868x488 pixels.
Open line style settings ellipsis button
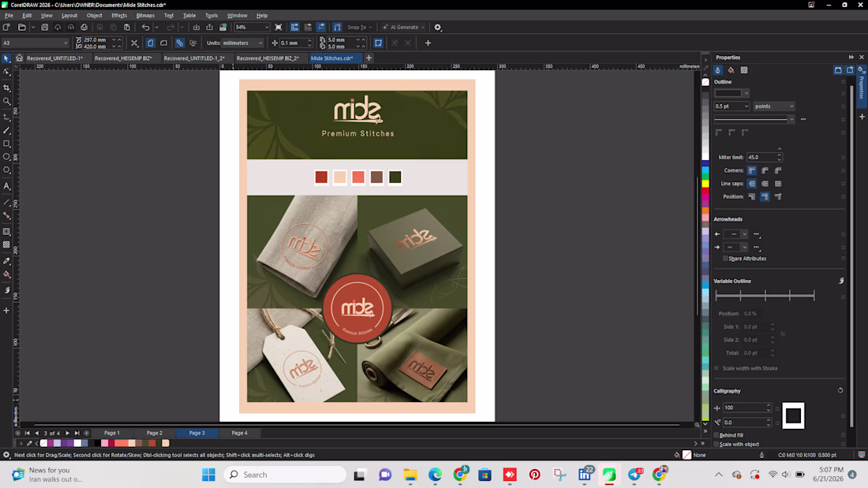[x=803, y=119]
